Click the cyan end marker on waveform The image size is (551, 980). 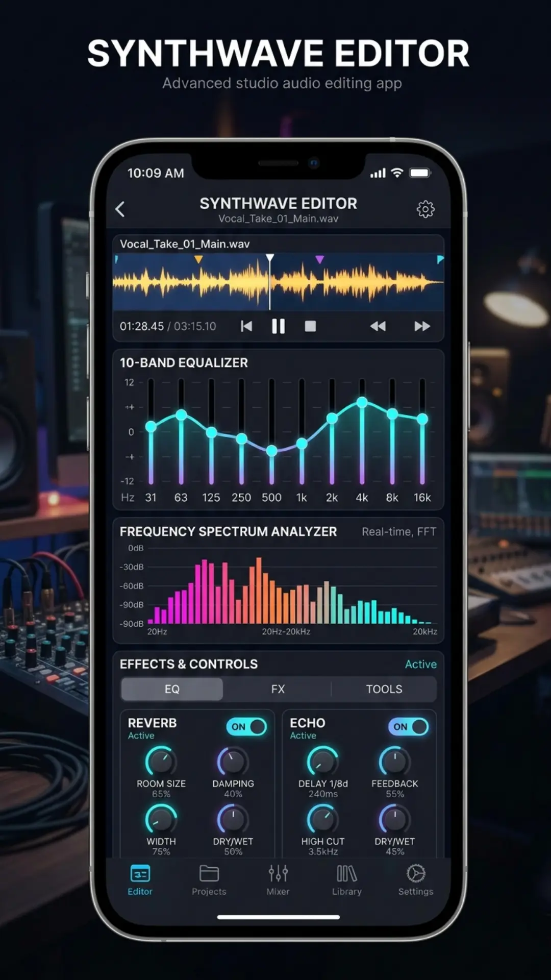pos(440,259)
